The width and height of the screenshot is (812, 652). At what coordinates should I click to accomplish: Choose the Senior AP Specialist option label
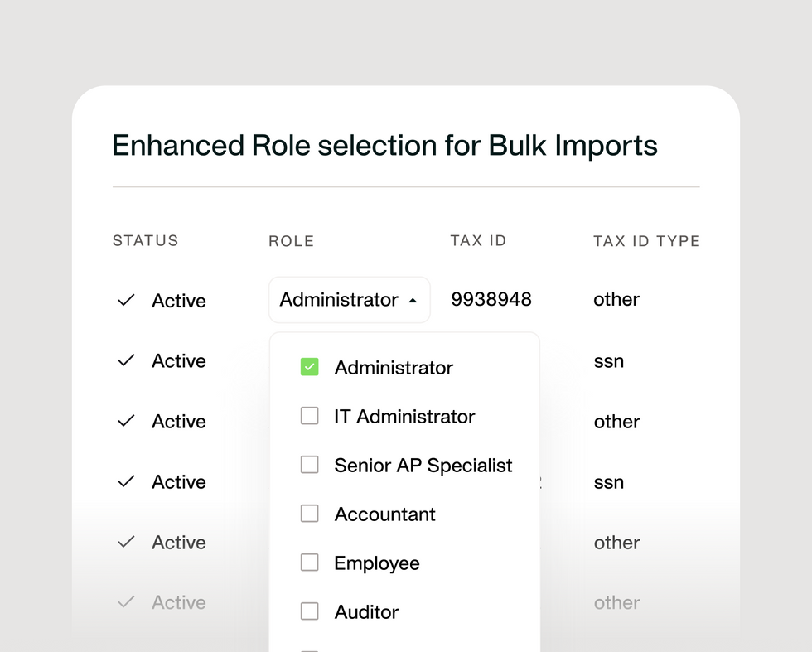click(423, 466)
